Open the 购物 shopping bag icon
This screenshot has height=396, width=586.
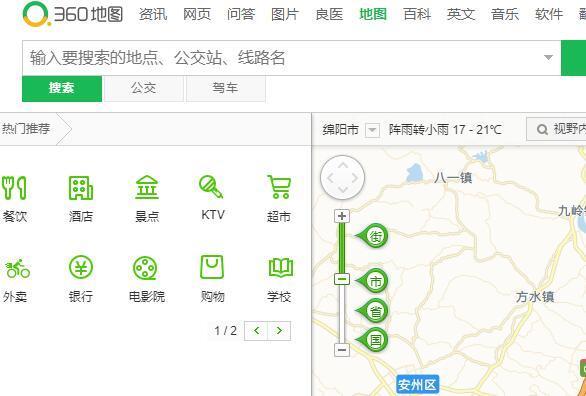(x=212, y=267)
